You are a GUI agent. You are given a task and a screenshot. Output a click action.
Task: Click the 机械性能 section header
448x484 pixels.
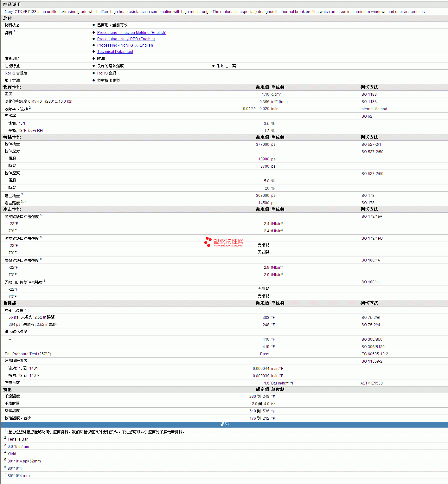coord(12,137)
